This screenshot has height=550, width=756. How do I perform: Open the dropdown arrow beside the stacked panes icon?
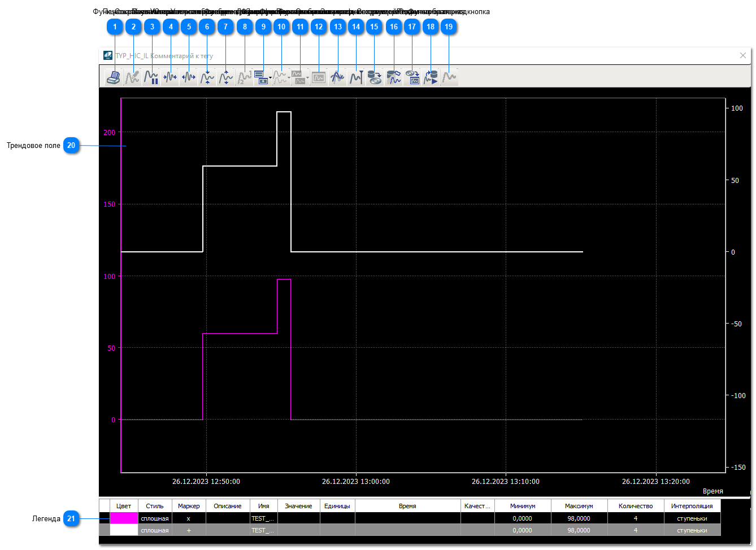click(x=308, y=77)
